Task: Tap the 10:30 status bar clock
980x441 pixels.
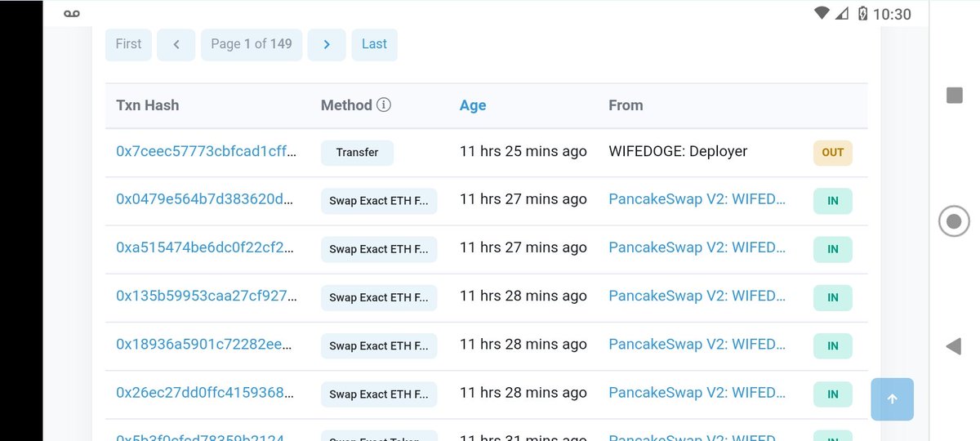Action: point(892,14)
